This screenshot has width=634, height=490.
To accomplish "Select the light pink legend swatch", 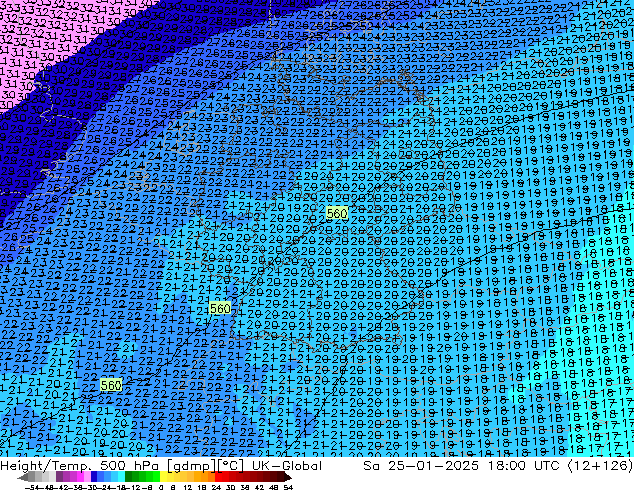I will (87, 477).
